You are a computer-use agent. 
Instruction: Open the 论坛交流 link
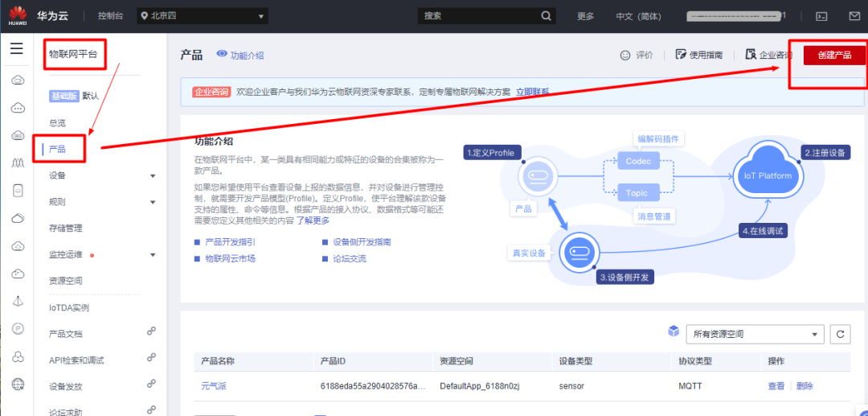(350, 258)
